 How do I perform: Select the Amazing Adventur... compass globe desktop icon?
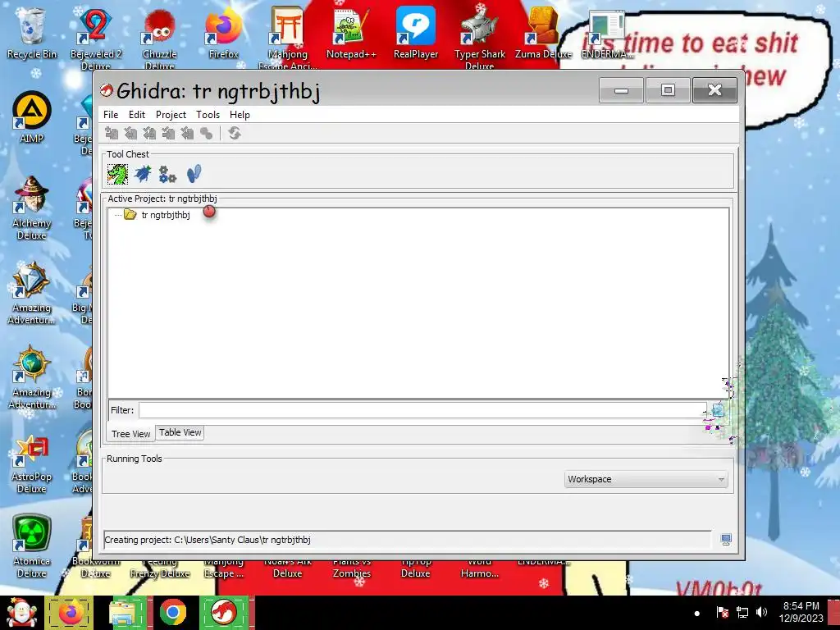tap(32, 377)
